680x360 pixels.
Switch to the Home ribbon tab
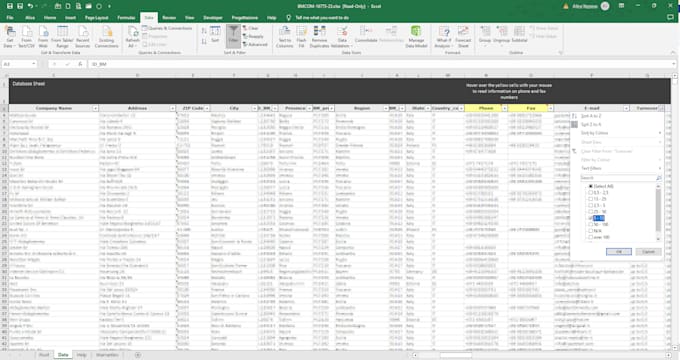pyautogui.click(x=50, y=18)
